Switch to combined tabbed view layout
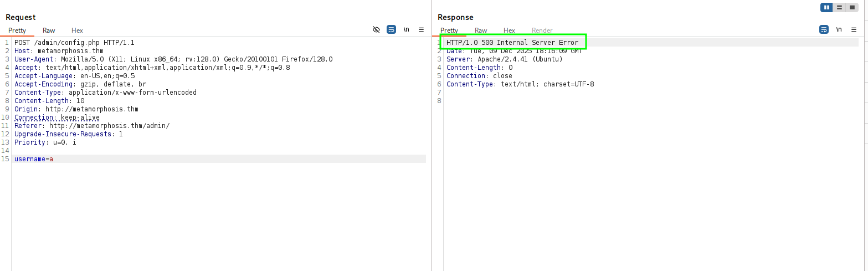868x271 pixels. point(852,7)
